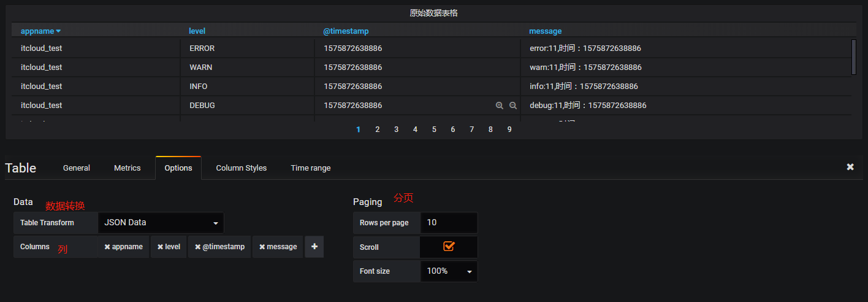
Task: Click the timestamp cell in ERROR row
Action: tap(417, 48)
